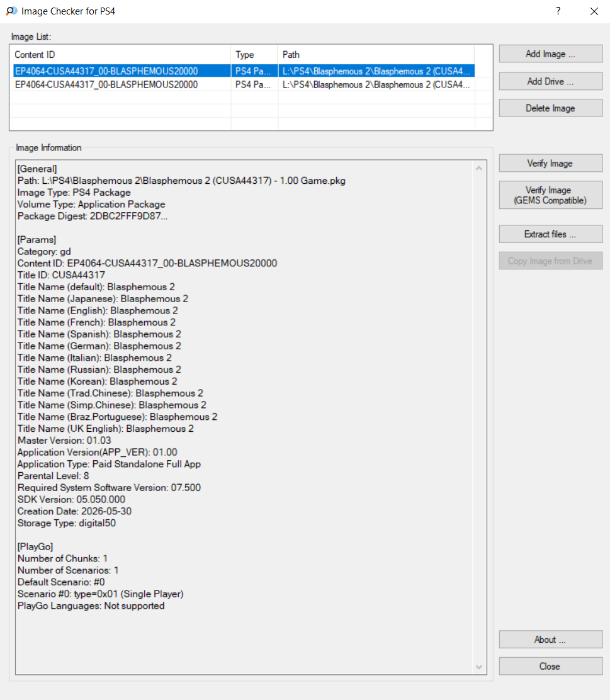Viewport: 610px width, 700px height.
Task: Click the 'Number of Scenarios: 1' line
Action: click(68, 570)
